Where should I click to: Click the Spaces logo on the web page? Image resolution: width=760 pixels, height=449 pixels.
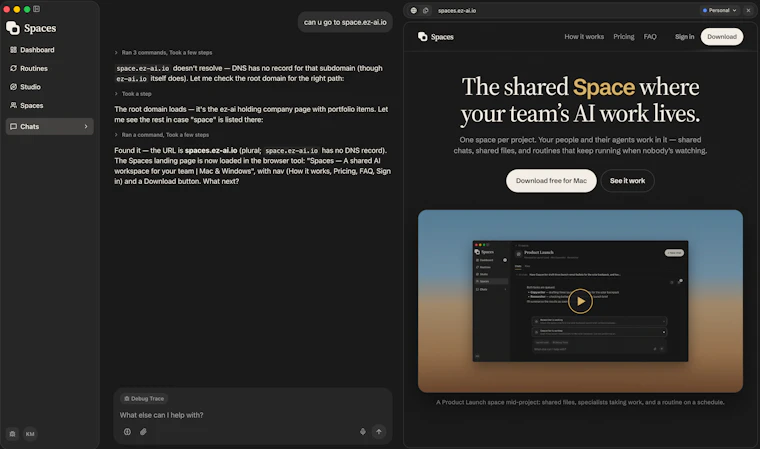click(x=436, y=37)
